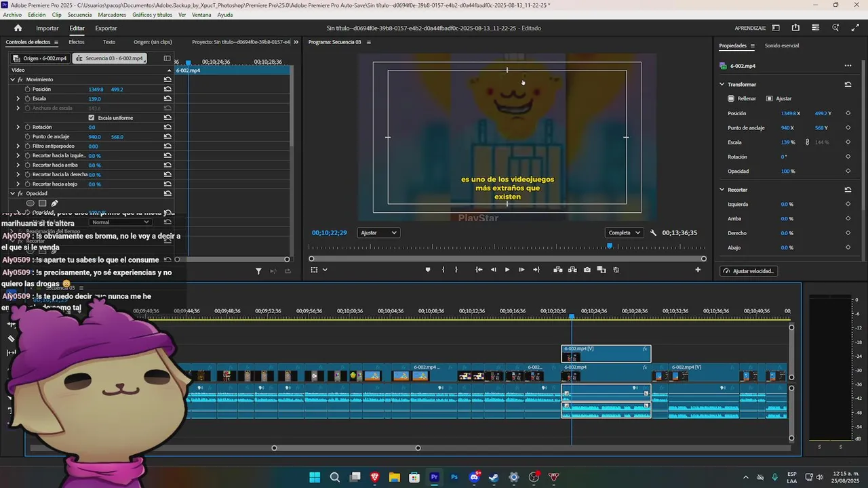Open the Gráficos y títulos menu
This screenshot has width=868, height=488.
(152, 14)
